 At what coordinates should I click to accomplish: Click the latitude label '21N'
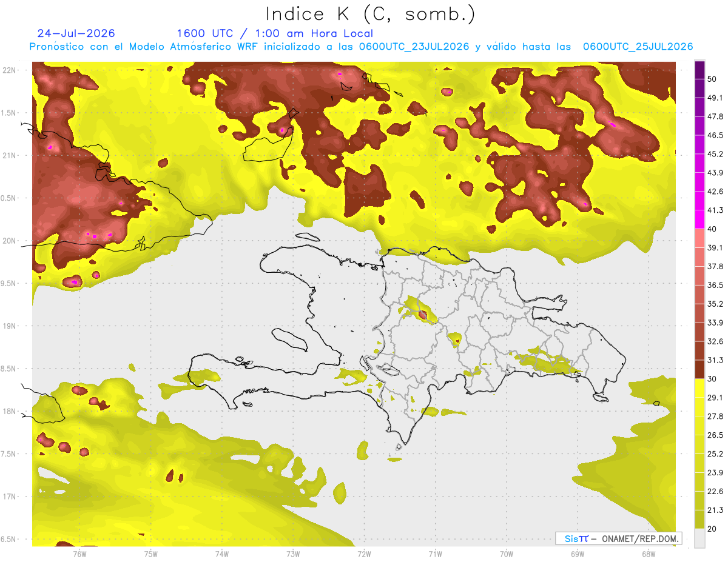[x=9, y=155]
